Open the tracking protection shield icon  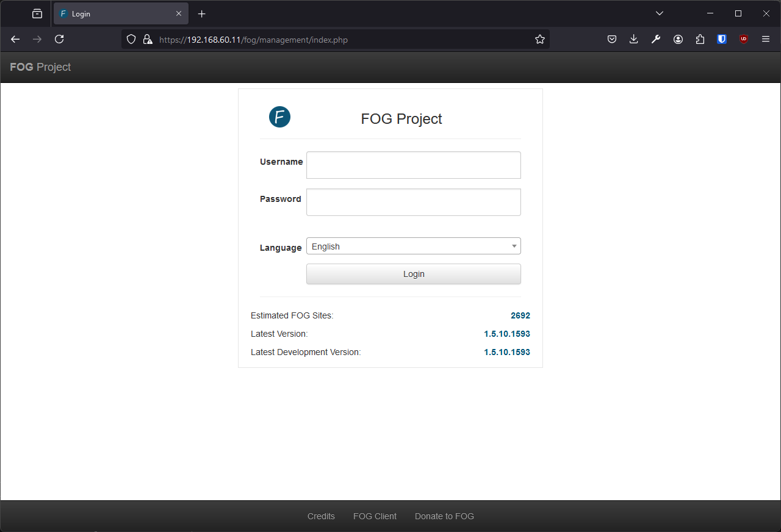coord(131,39)
